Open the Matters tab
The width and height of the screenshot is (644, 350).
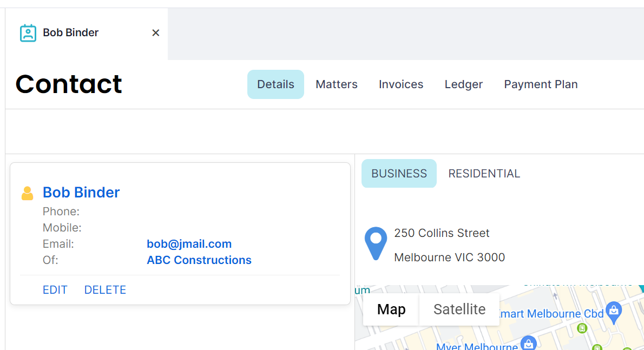pos(337,84)
